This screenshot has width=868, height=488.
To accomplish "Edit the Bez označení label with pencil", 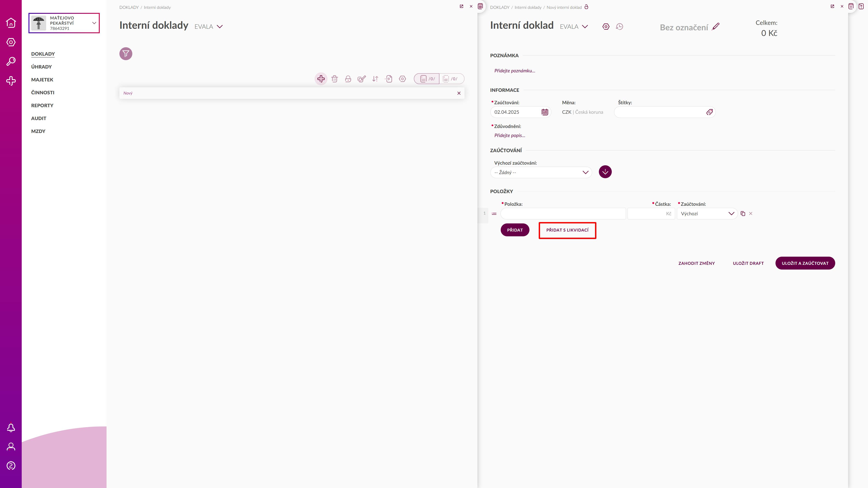I will point(716,27).
